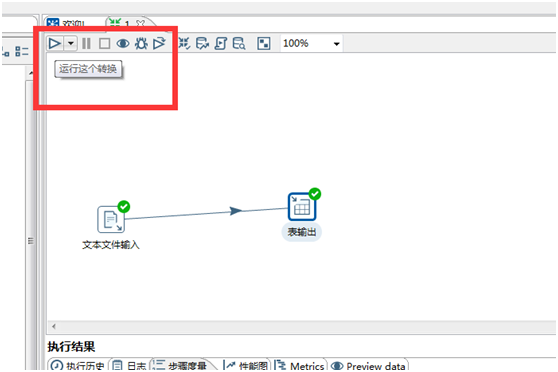Switch to Preview data tab
The width and height of the screenshot is (558, 372).
tap(369, 366)
